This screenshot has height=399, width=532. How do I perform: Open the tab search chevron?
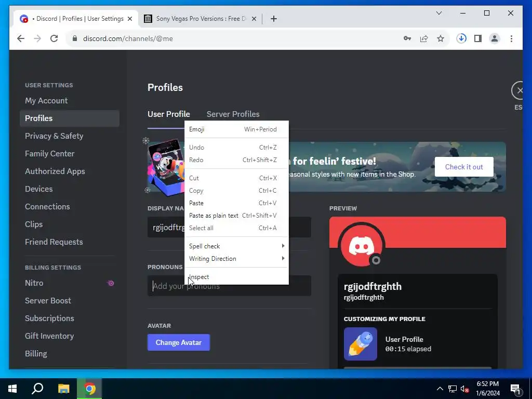click(438, 13)
